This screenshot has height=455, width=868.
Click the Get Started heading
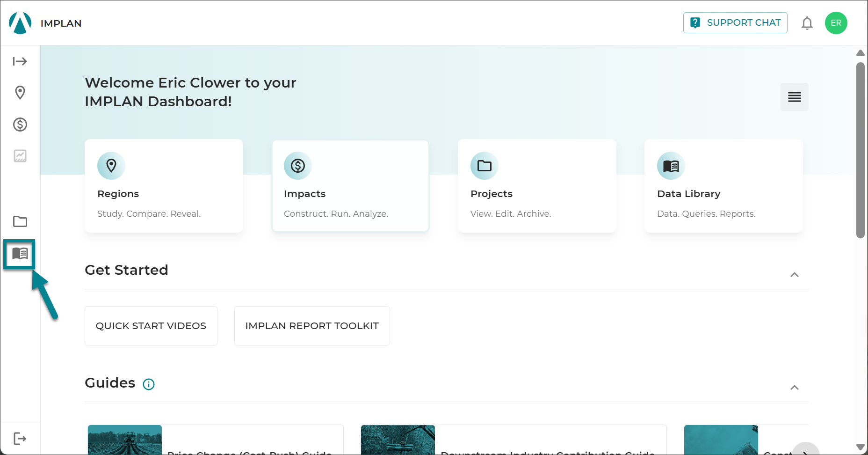tap(126, 270)
